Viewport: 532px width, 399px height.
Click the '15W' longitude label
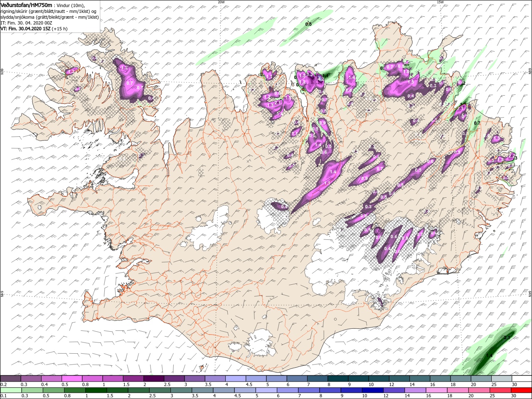[x=440, y=2]
